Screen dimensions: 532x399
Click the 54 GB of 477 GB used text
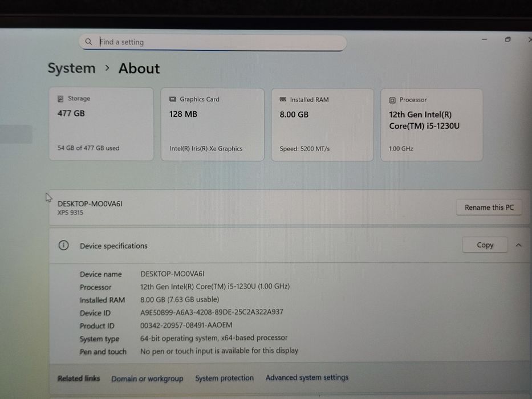(88, 148)
